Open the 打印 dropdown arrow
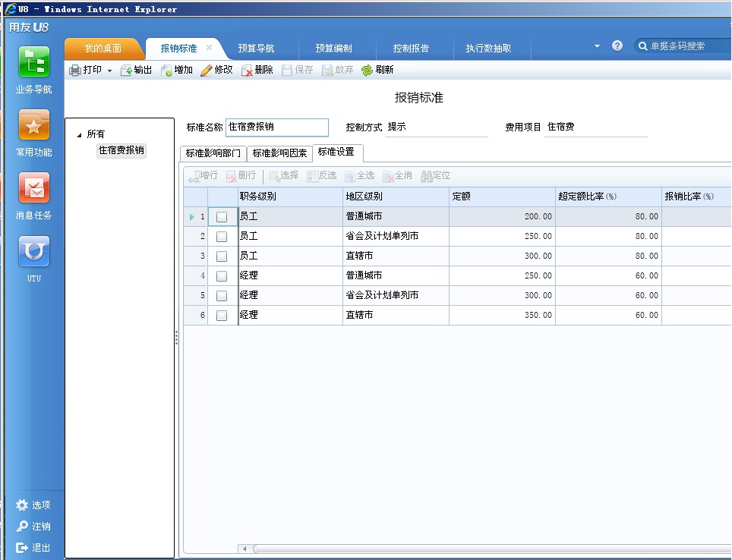This screenshot has width=732, height=560. click(x=109, y=71)
